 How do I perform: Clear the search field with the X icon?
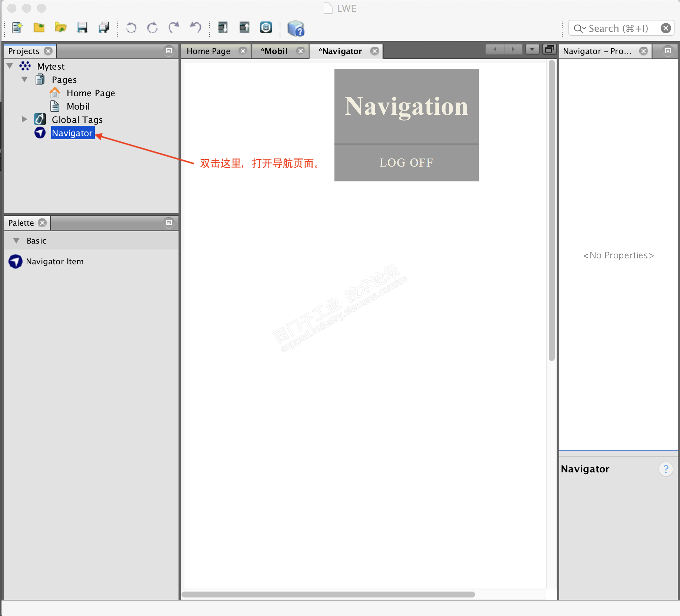(x=666, y=28)
